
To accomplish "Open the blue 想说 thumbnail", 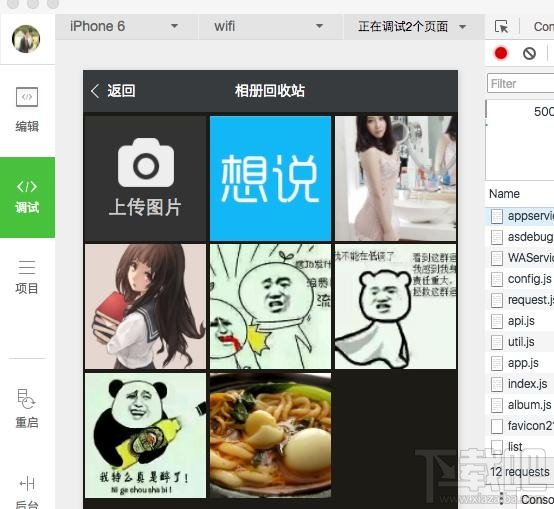I will tap(270, 178).
